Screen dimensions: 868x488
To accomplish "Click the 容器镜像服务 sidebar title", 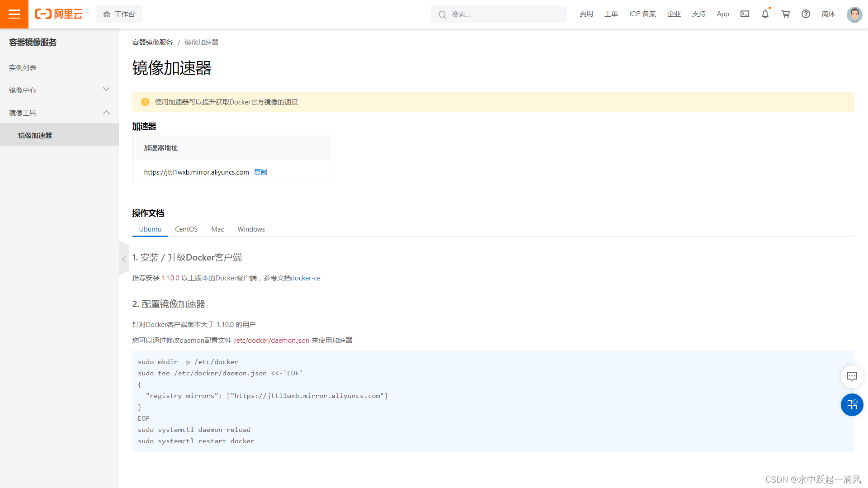I will pyautogui.click(x=33, y=42).
